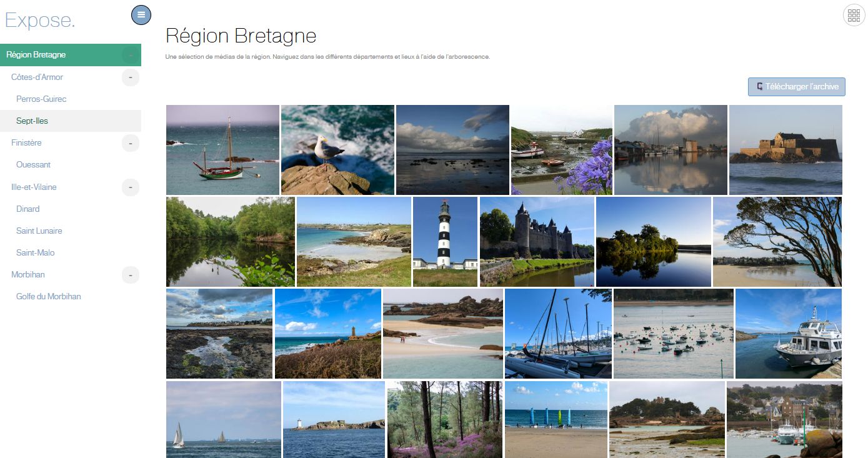
Task: Open the Morbihan department
Action: tap(28, 274)
